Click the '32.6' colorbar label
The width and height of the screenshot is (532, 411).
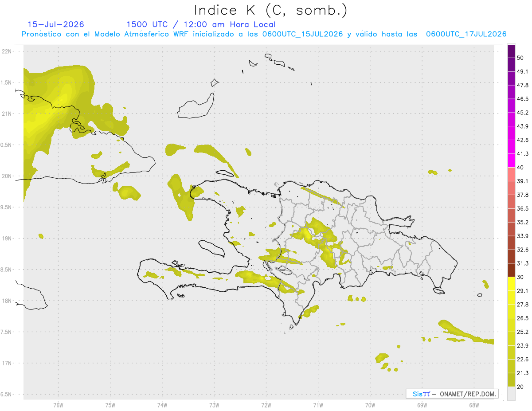(x=523, y=250)
